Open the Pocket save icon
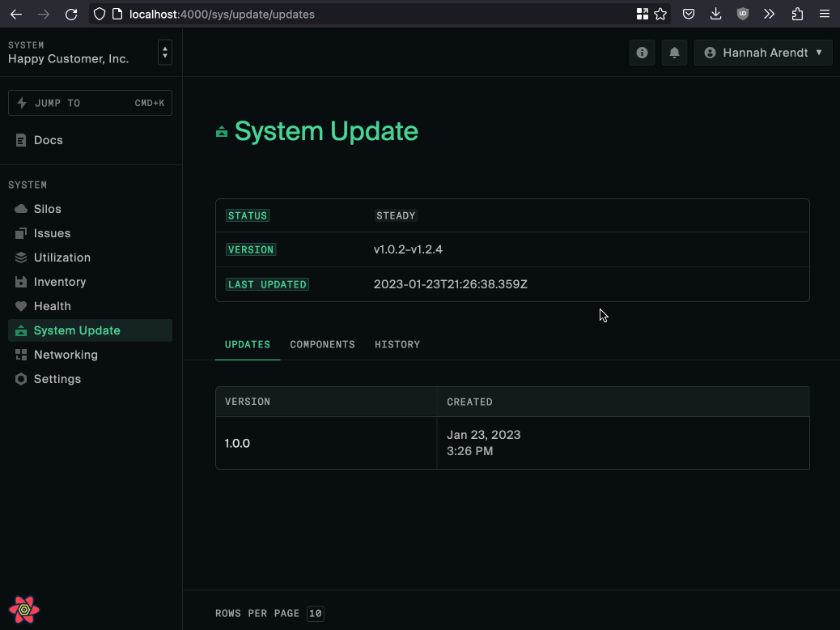 [689, 15]
